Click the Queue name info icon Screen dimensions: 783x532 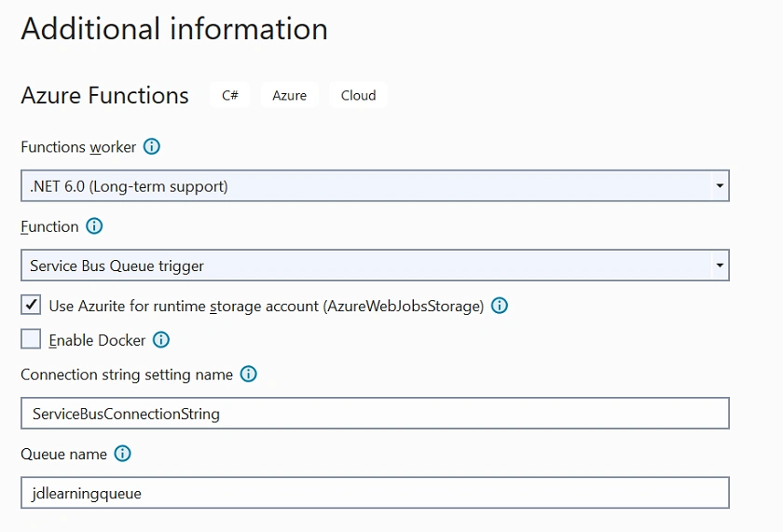(x=123, y=454)
